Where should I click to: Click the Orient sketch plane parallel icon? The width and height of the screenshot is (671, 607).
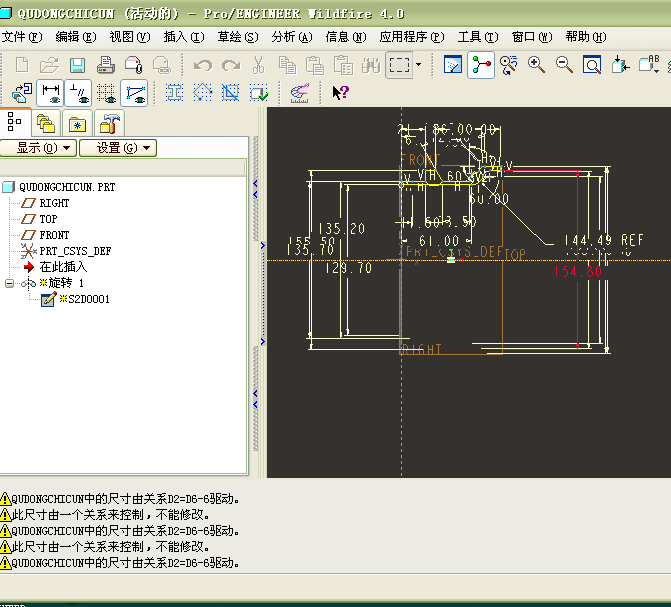(x=21, y=93)
